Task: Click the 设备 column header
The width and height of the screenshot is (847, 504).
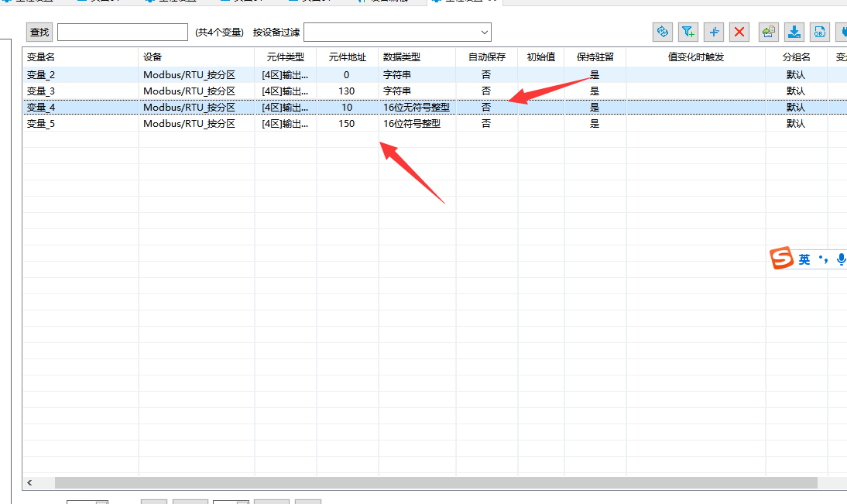Action: (x=196, y=57)
